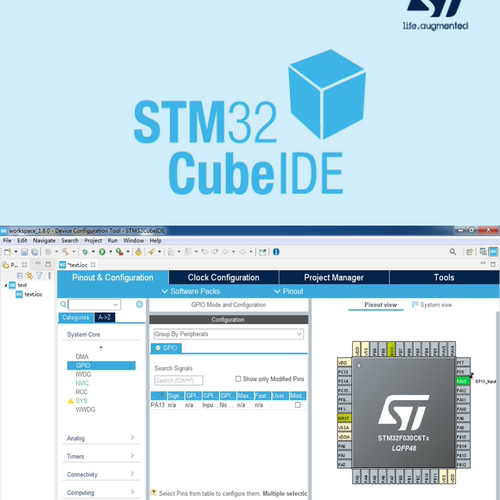Screen dimensions: 500x500
Task: Collapse all in Project Explorer
Action: click(20, 276)
